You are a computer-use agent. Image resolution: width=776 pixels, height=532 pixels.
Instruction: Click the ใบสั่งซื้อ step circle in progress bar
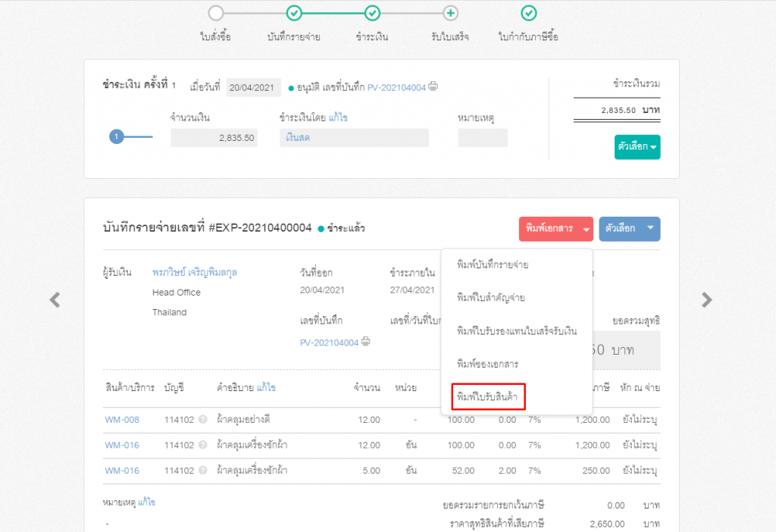(x=215, y=13)
